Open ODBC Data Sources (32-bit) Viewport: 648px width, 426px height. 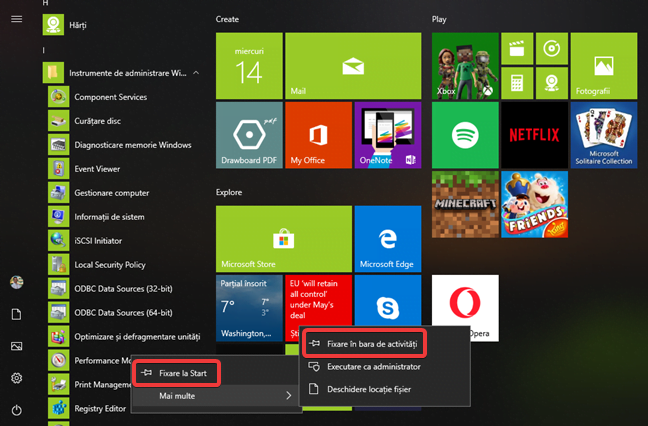pyautogui.click(x=110, y=289)
